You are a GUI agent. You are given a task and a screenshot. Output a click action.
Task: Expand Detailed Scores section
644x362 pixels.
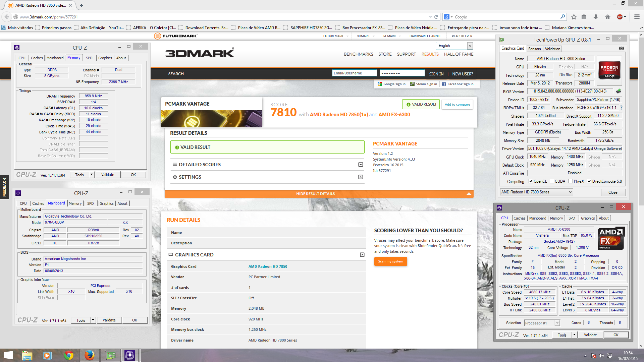click(361, 165)
